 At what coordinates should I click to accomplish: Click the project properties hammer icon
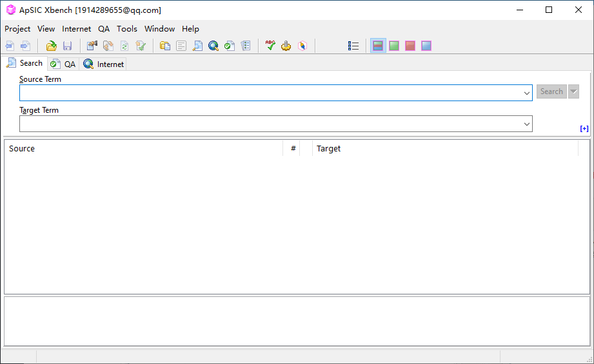click(x=92, y=46)
